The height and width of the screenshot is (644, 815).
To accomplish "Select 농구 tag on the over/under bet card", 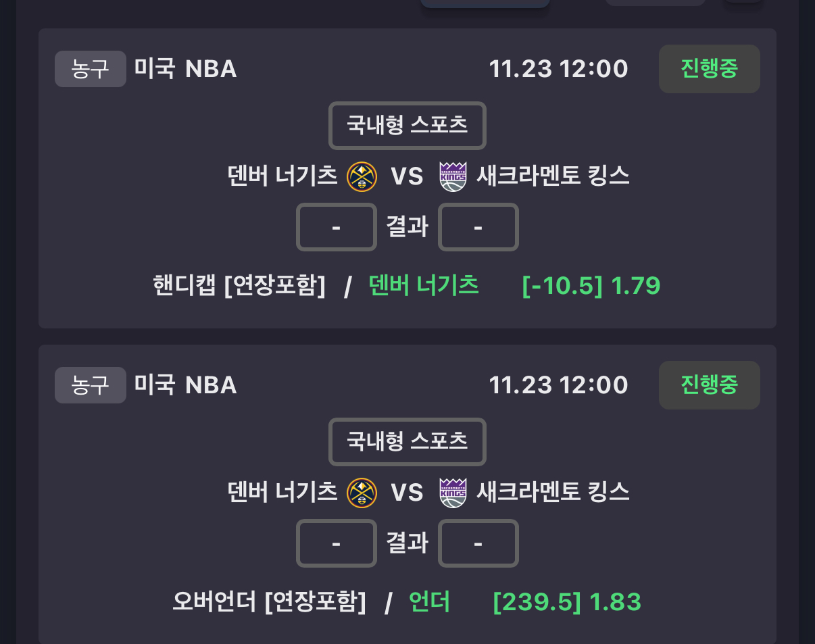I will (x=91, y=385).
